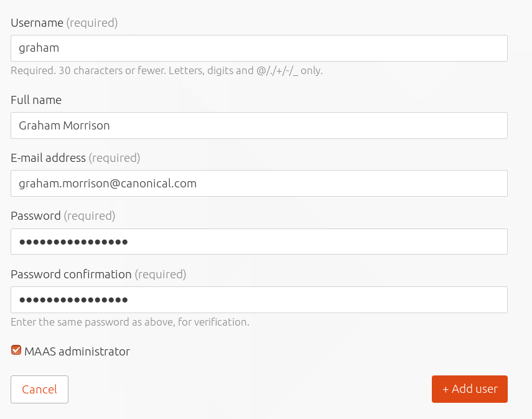The height and width of the screenshot is (419, 532).
Task: Focus the Full name field with Graham Morrison
Action: 259,125
